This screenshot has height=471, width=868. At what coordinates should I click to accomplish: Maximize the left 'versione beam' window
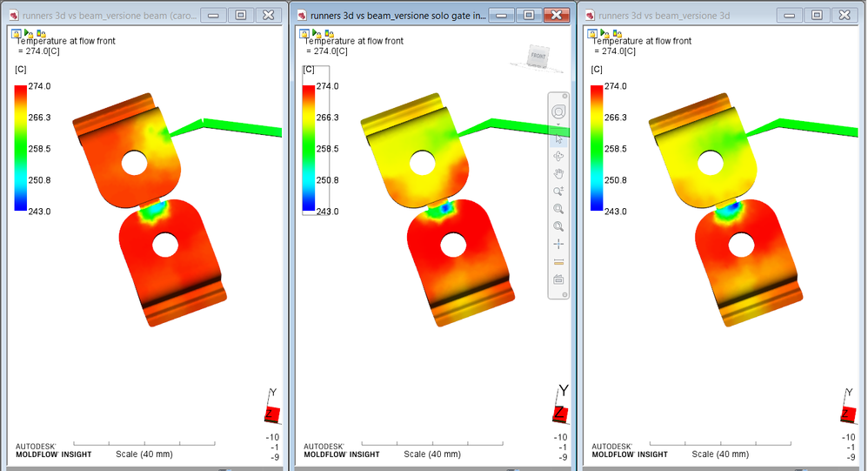point(241,16)
